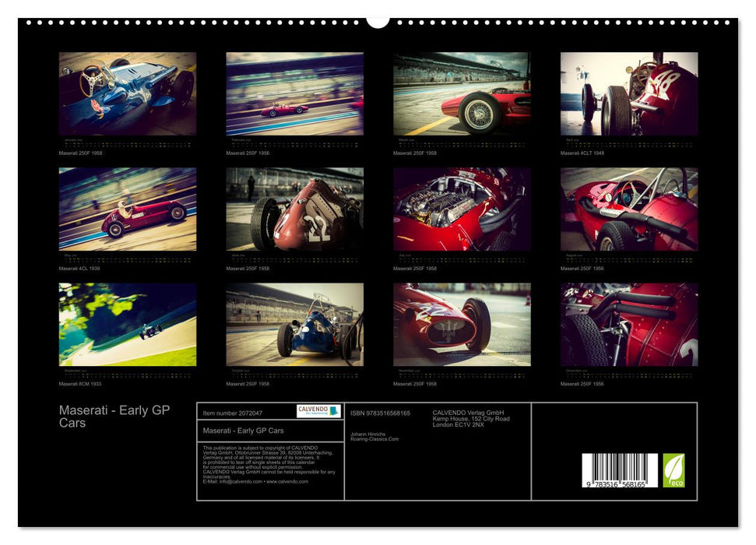756x545 pixels.
Task: Click the blue bookmark in the CALVENDO logo
Action: 333,411
